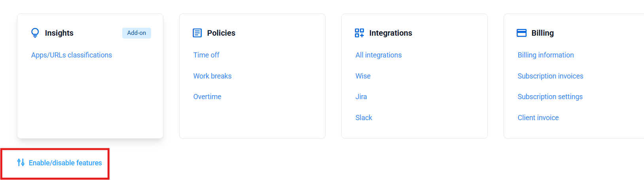Open the Slack integration
The width and height of the screenshot is (644, 180).
pyautogui.click(x=364, y=118)
